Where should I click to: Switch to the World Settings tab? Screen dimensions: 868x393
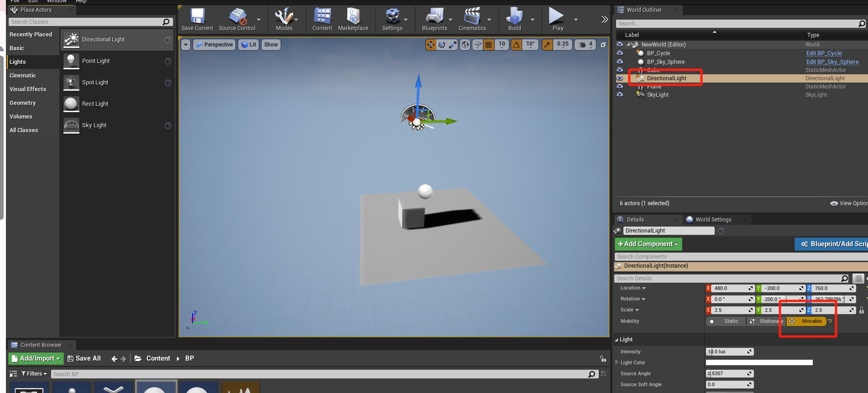713,220
